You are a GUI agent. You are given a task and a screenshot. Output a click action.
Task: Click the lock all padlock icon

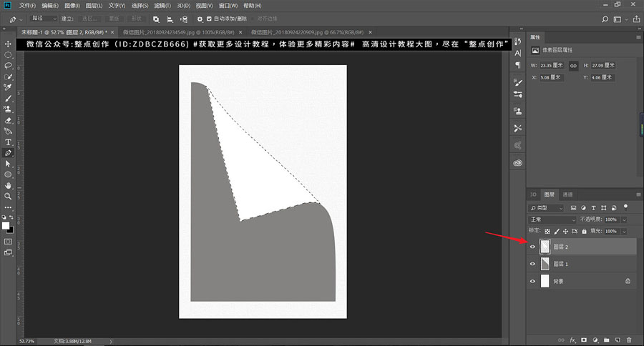click(x=584, y=232)
